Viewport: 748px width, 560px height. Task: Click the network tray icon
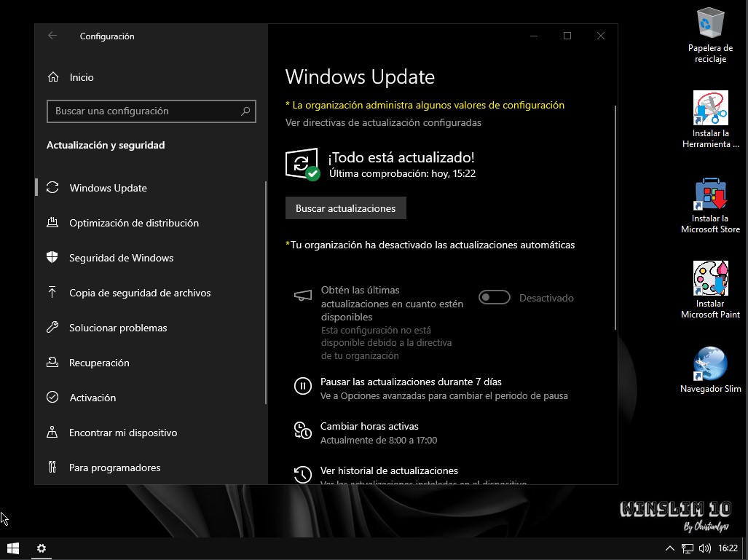pos(687,548)
